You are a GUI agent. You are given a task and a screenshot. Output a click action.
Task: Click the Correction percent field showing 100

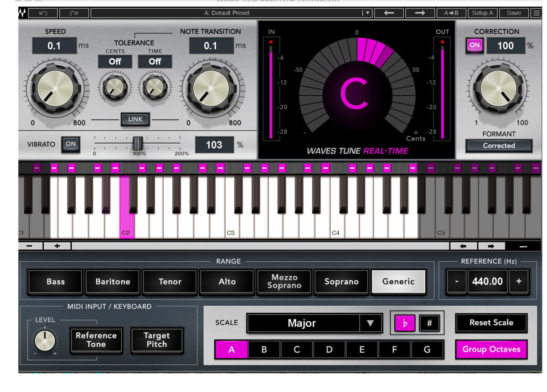[x=506, y=46]
